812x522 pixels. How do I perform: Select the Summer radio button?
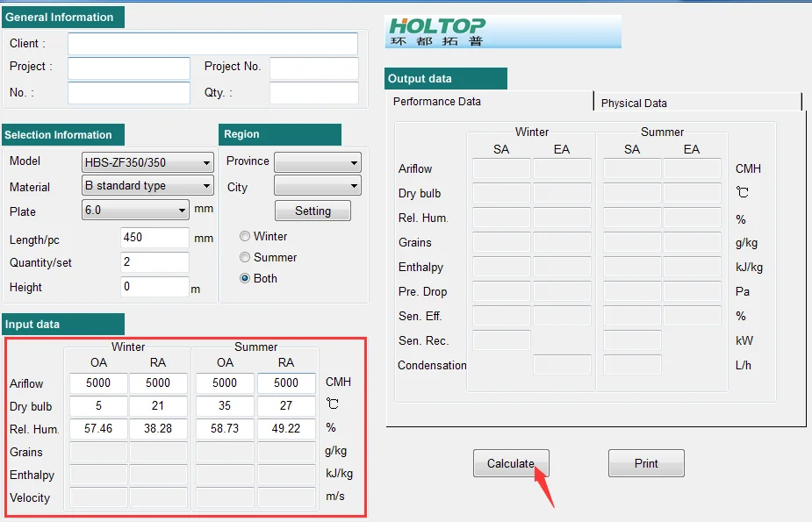[245, 257]
